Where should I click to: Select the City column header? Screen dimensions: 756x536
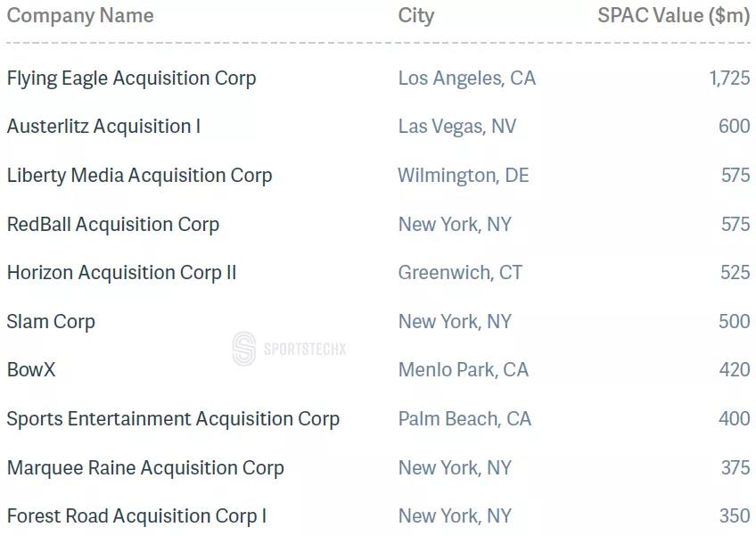[x=416, y=16]
